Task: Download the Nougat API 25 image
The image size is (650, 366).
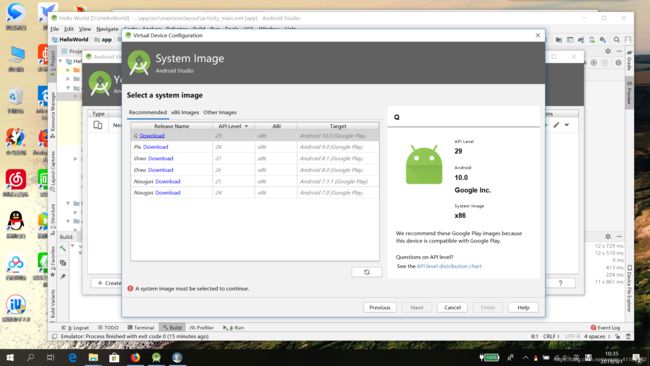Action: point(167,181)
